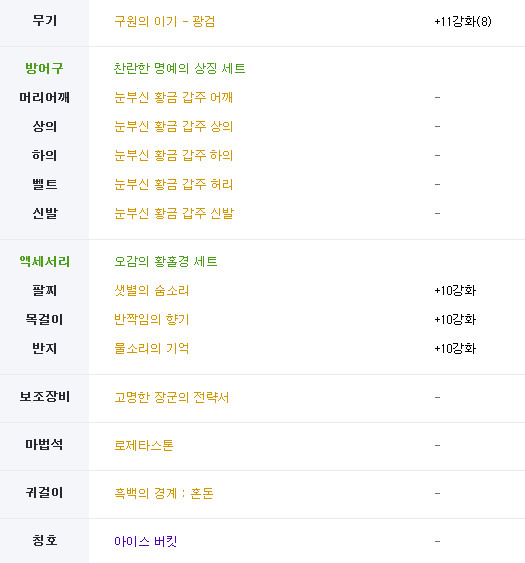Click the 방어구 category label
The image size is (525, 563).
coord(44,68)
